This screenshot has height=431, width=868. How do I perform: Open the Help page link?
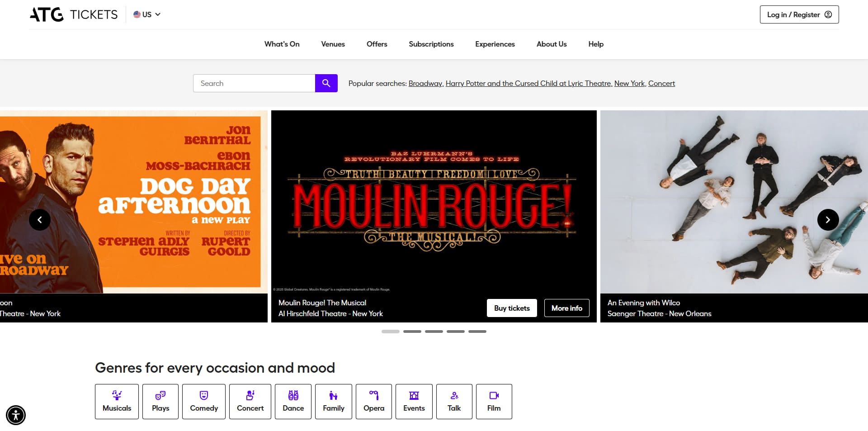click(596, 44)
